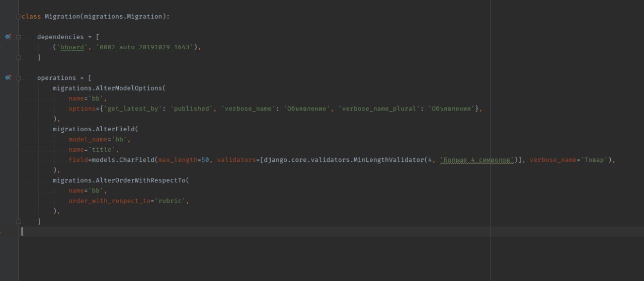Click 'migrations.Migration' base class in parentheses

pos(123,17)
